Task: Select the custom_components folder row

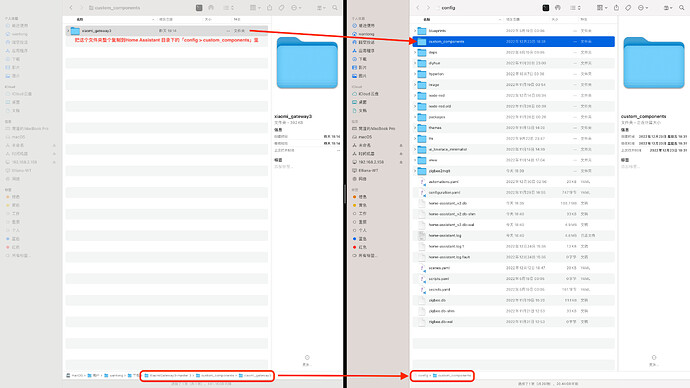Action: tap(514, 41)
